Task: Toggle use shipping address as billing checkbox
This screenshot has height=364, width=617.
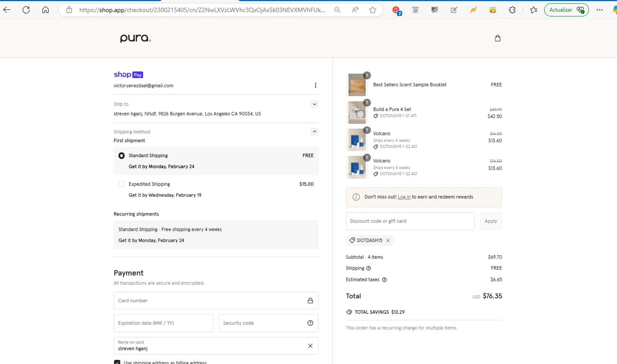Action: click(117, 362)
